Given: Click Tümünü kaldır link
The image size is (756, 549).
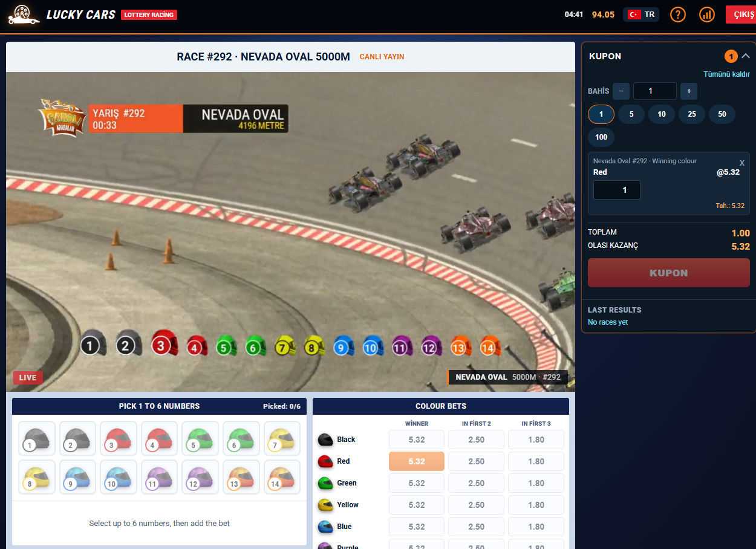Looking at the screenshot, I should click(726, 74).
